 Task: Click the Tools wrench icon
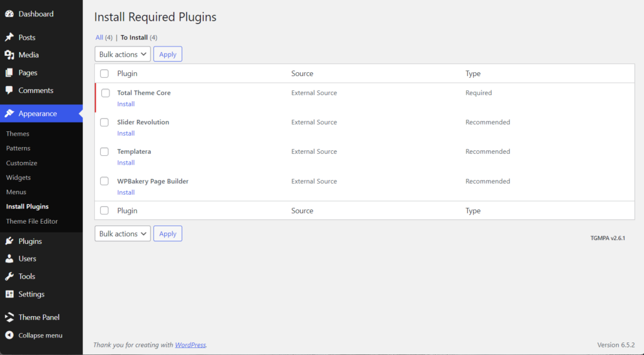[x=9, y=276]
